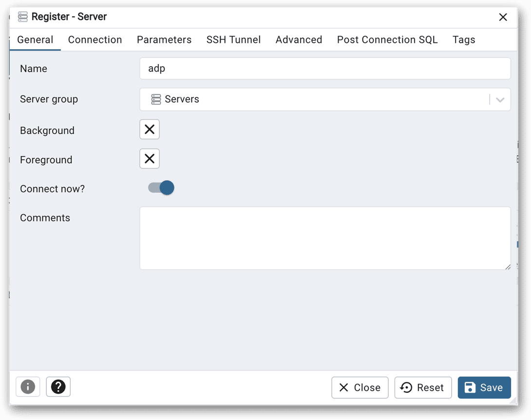Pick a Foreground color swatch
The width and height of the screenshot is (531, 420).
point(150,159)
